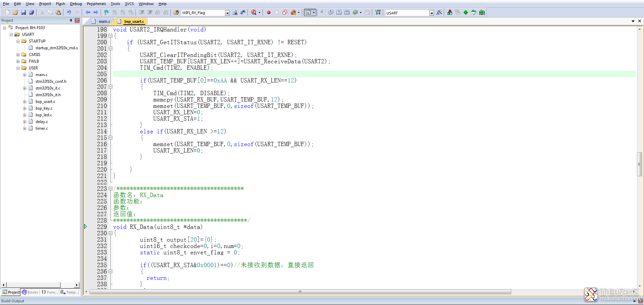Expand bsp_usart.c dependencies in the project tree
644x305 pixels.
[x=25, y=102]
